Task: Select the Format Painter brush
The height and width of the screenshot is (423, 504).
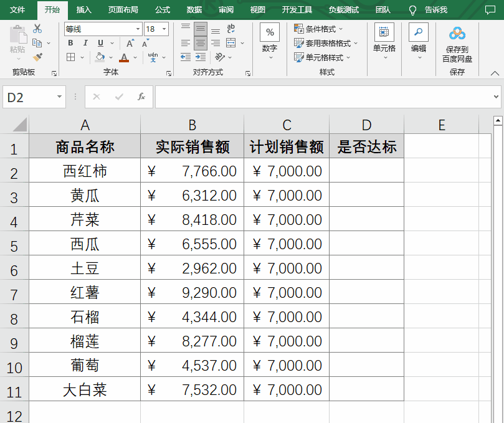Action: tap(37, 57)
